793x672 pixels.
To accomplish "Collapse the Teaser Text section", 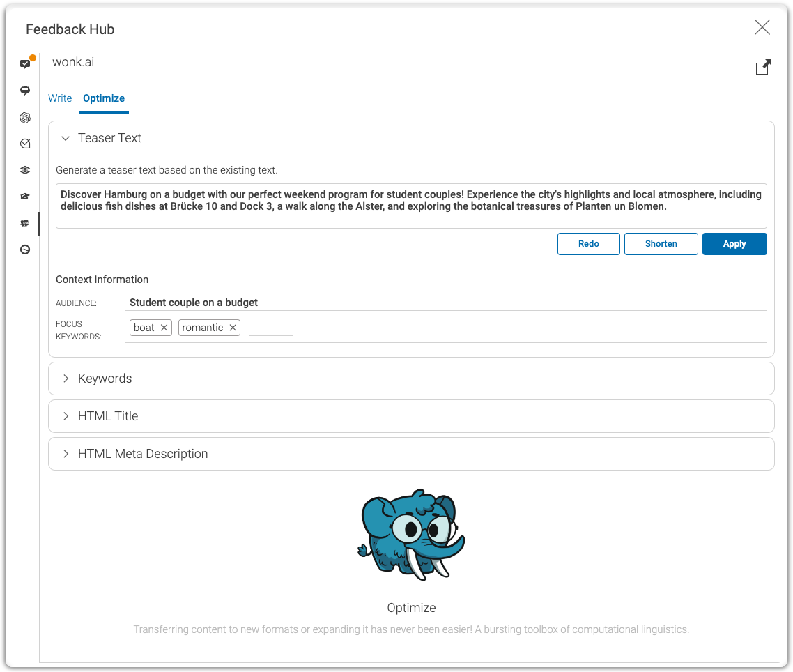I will click(x=66, y=138).
